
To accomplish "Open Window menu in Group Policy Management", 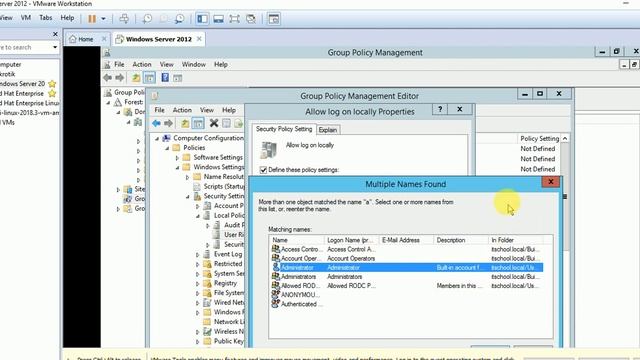I will click(193, 64).
